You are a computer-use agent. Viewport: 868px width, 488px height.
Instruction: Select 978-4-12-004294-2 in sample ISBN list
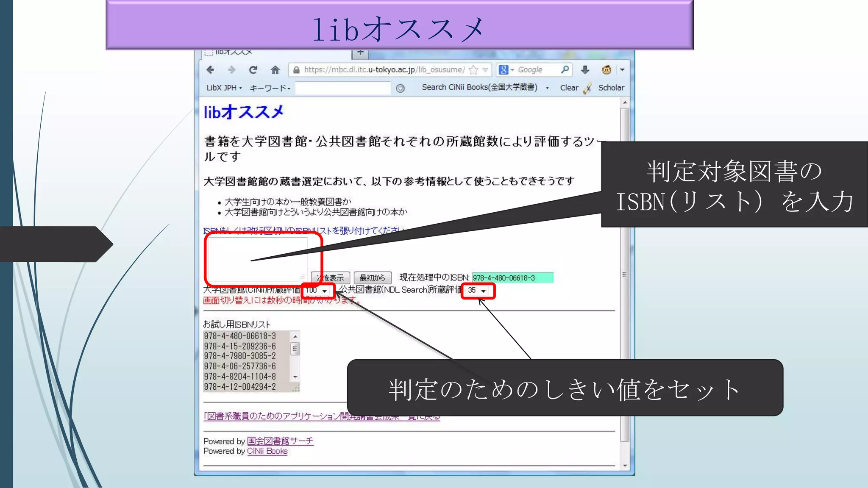point(240,387)
